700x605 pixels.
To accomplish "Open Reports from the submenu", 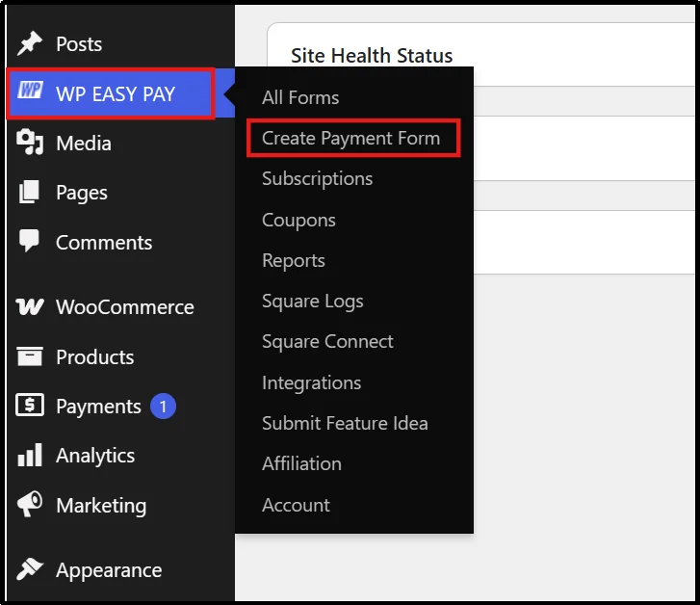I will coord(294,261).
